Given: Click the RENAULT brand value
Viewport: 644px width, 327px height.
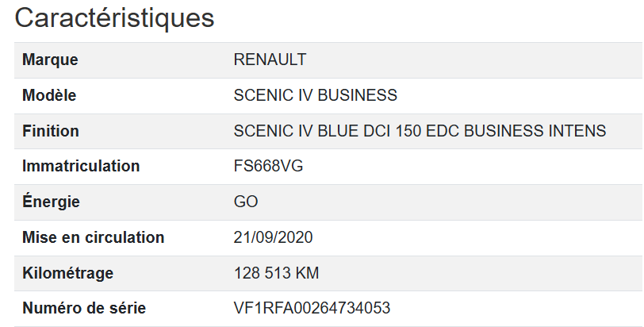Looking at the screenshot, I should click(270, 60).
